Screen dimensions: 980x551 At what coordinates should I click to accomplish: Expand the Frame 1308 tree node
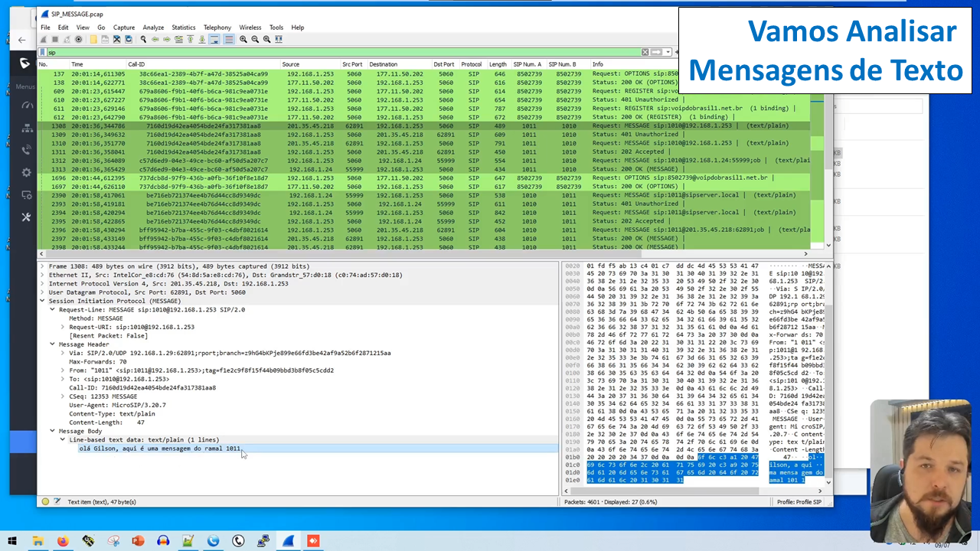pos(43,266)
